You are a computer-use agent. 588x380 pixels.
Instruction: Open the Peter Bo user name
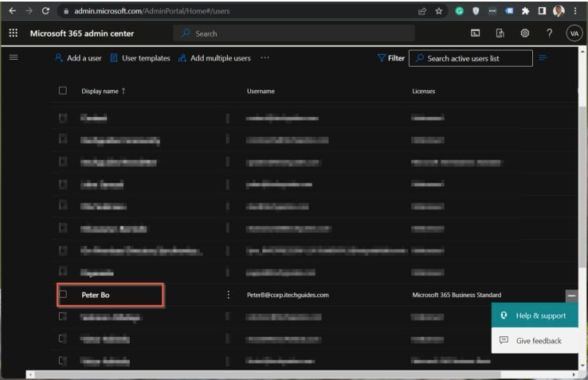(x=96, y=295)
